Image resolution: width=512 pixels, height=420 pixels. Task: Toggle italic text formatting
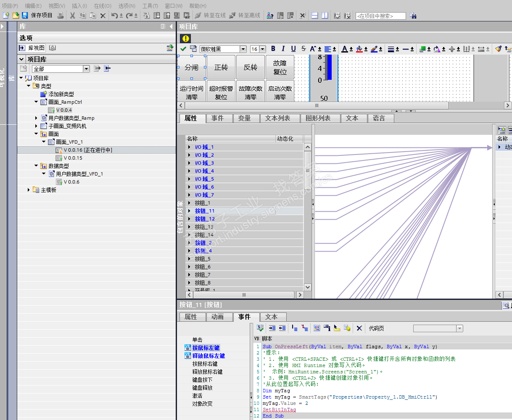(x=283, y=49)
